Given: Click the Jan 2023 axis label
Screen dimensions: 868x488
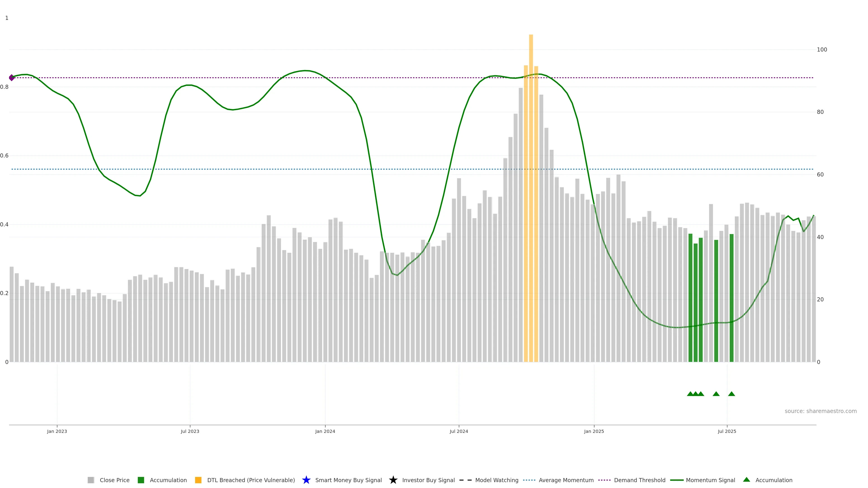Looking at the screenshot, I should (57, 431).
